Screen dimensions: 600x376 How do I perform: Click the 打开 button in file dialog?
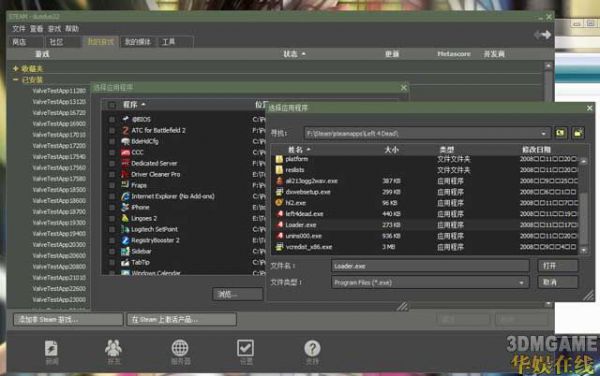pyautogui.click(x=558, y=265)
